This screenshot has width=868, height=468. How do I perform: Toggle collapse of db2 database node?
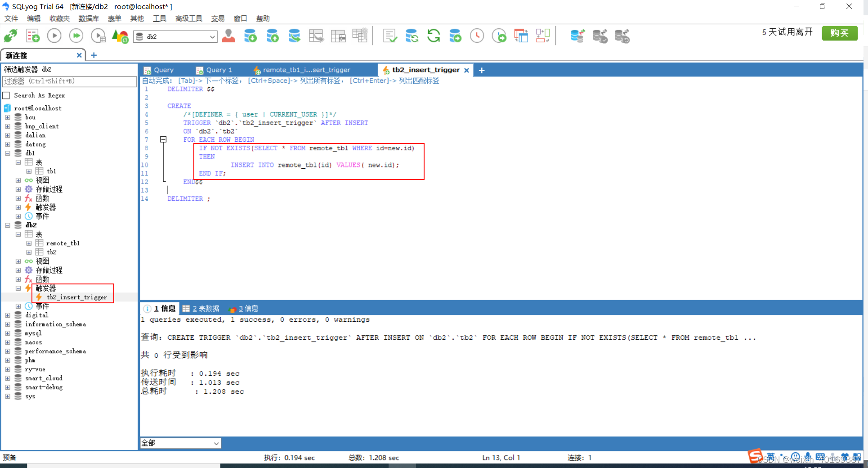(7, 225)
